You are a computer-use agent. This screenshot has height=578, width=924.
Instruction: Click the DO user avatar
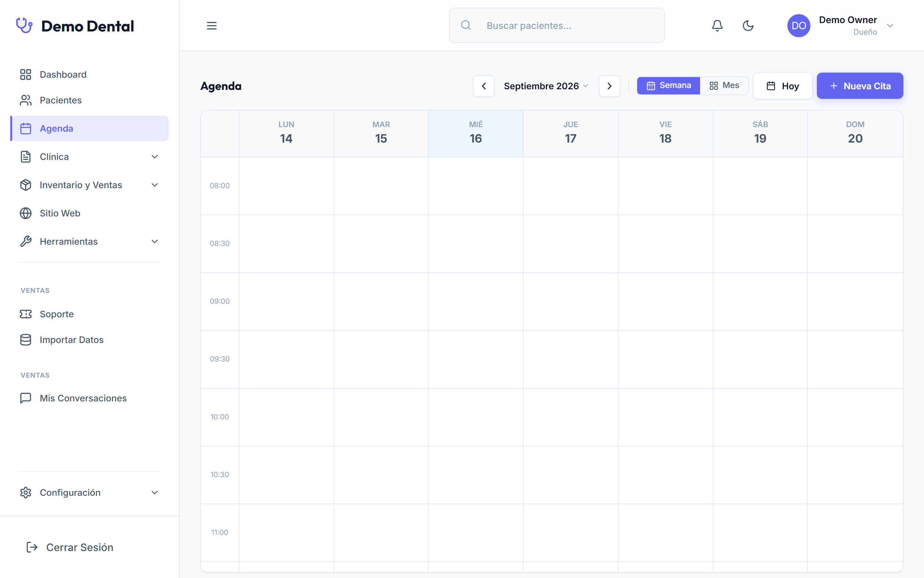798,26
